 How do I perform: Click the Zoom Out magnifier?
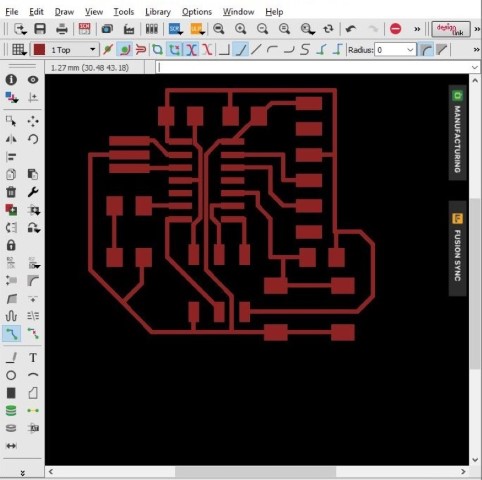pyautogui.click(x=262, y=29)
